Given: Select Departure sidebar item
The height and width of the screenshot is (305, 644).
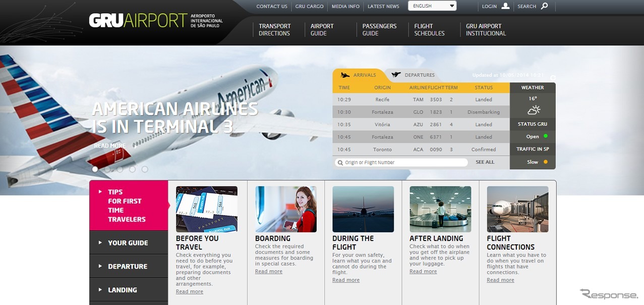Looking at the screenshot, I should (129, 266).
